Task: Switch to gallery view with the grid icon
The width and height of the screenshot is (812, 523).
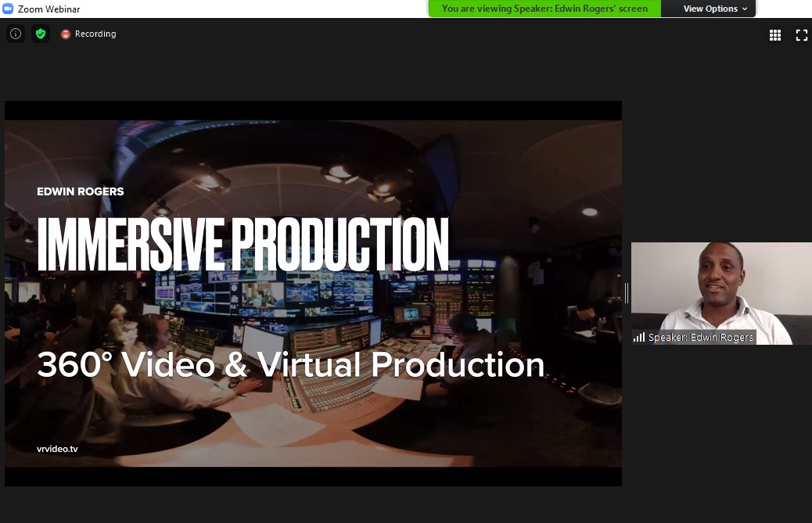Action: point(775,35)
